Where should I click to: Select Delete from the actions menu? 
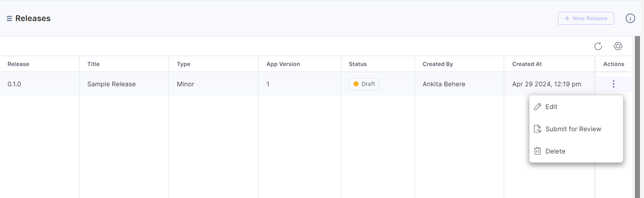pyautogui.click(x=576, y=151)
